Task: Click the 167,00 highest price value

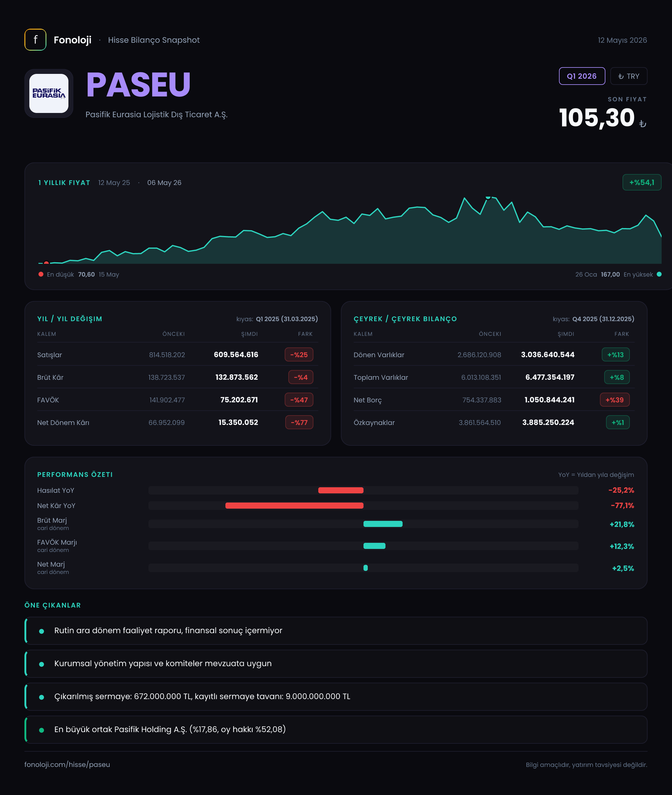Action: pyautogui.click(x=610, y=274)
